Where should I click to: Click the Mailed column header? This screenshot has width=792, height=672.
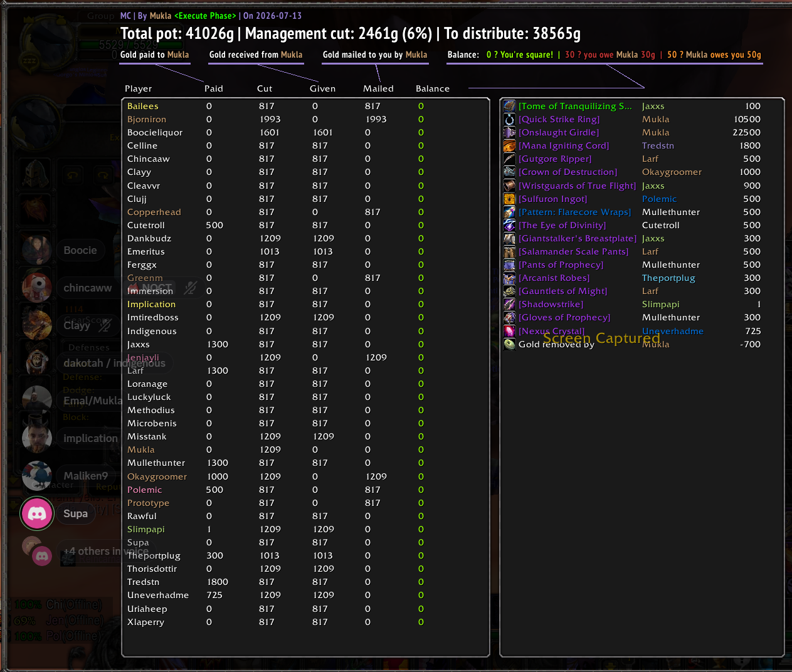point(378,88)
